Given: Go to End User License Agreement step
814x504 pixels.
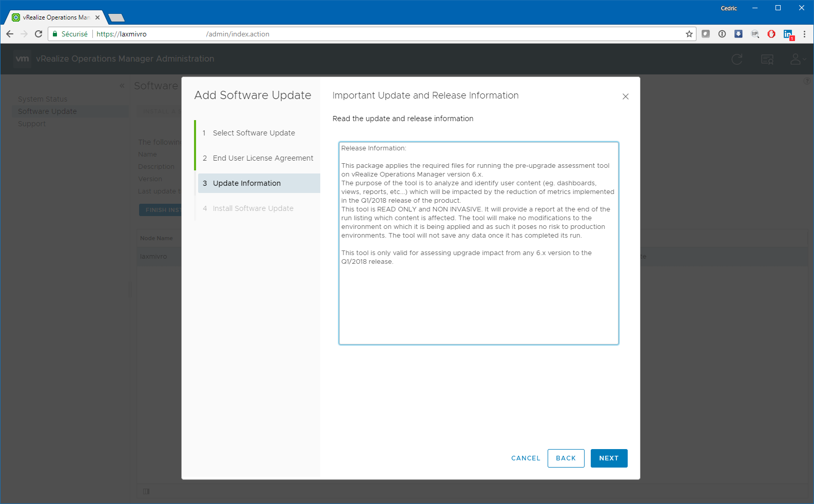Looking at the screenshot, I should (263, 158).
